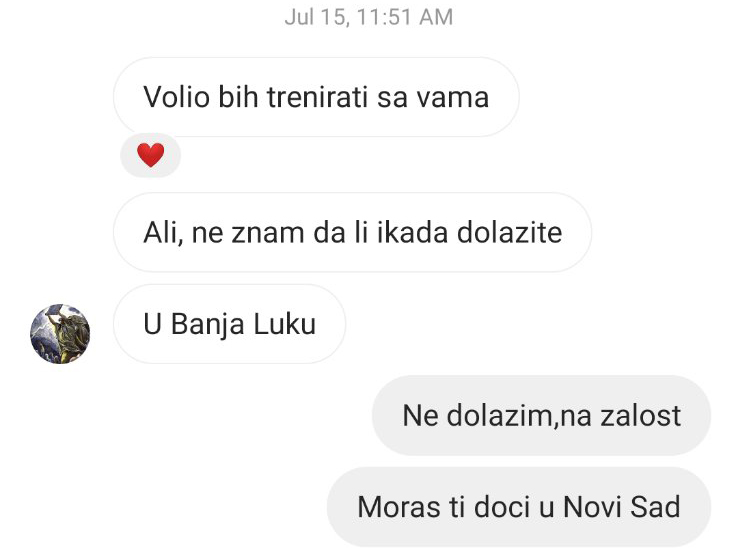Tap the "U Banja Luku" message bubble

[x=230, y=324]
